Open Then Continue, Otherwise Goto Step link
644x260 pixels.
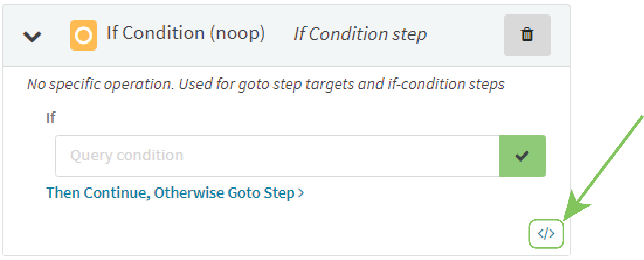tap(175, 193)
